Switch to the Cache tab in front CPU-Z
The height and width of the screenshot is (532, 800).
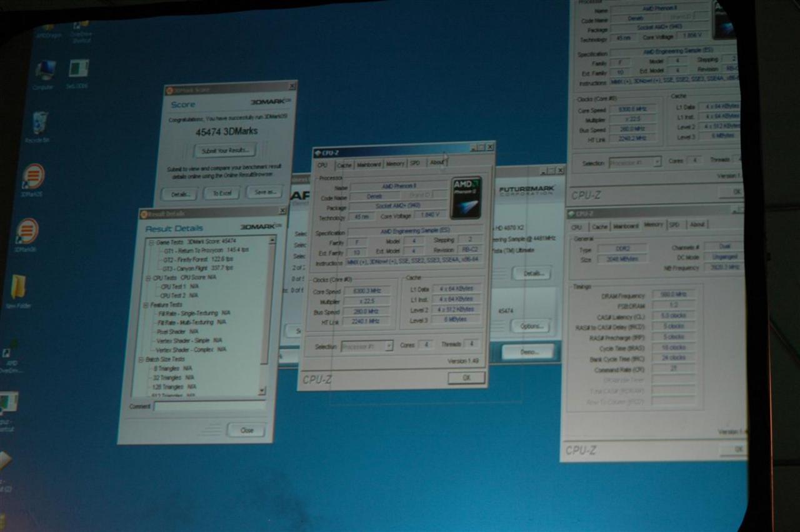[x=344, y=165]
